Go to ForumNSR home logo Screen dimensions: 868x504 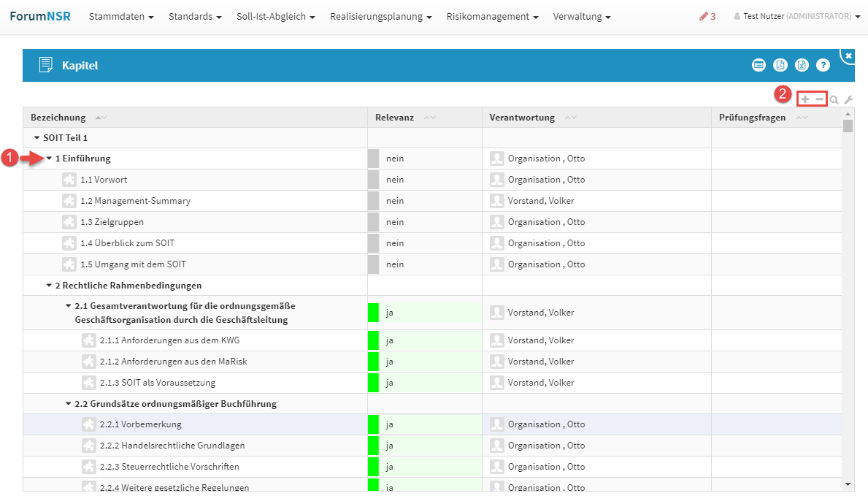click(x=40, y=16)
